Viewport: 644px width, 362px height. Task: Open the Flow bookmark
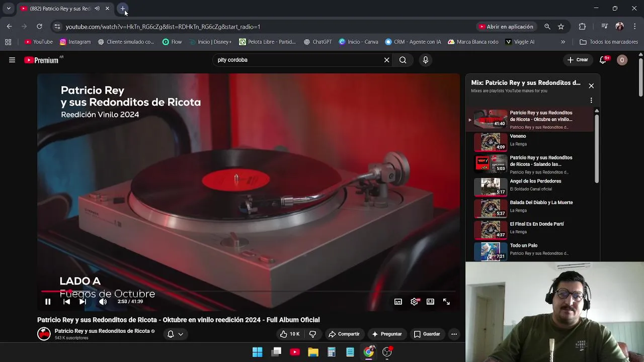(172, 42)
